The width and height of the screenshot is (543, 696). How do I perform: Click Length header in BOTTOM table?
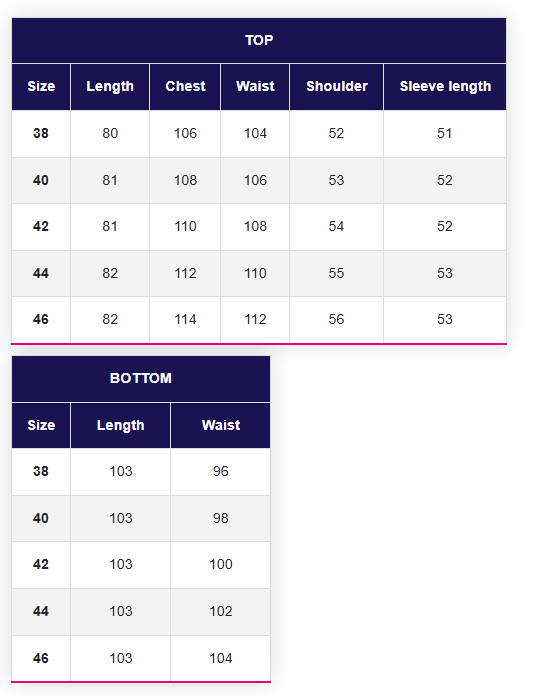(120, 425)
